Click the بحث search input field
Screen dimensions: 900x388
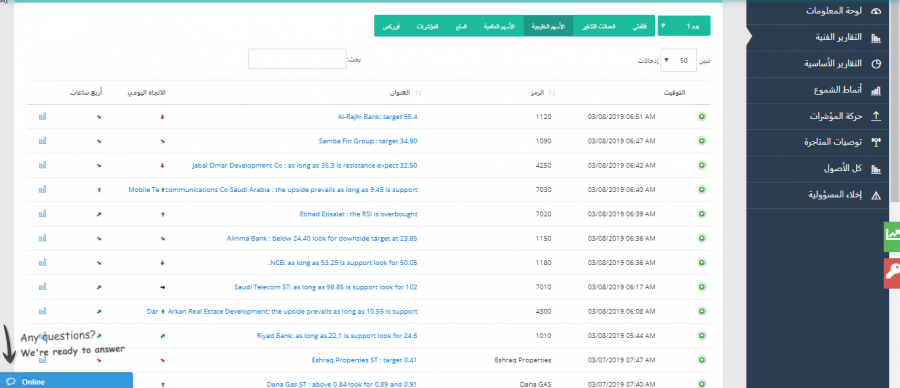click(297, 59)
